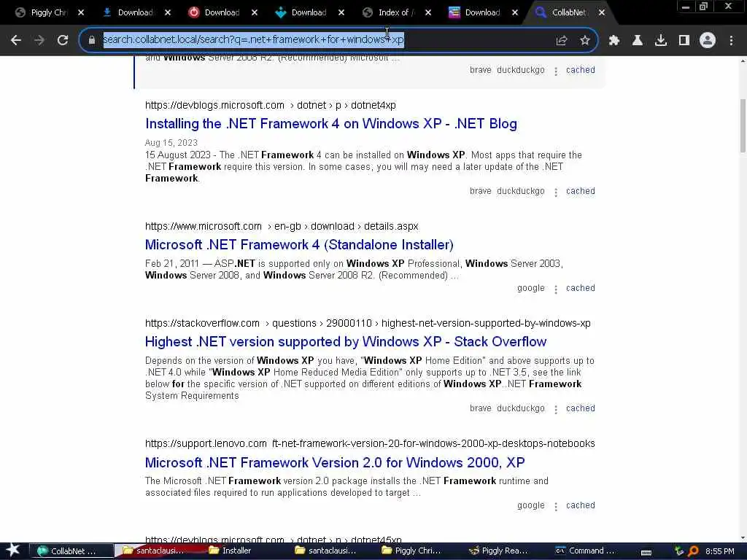747x560 pixels.
Task: Open Microsoft .NET Framework 4 (Standalone Installer) result
Action: (299, 245)
